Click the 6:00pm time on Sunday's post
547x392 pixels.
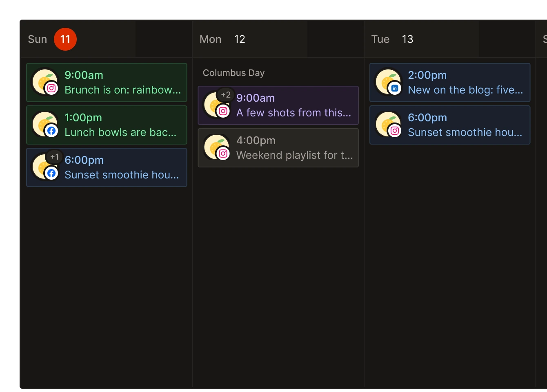pos(84,160)
